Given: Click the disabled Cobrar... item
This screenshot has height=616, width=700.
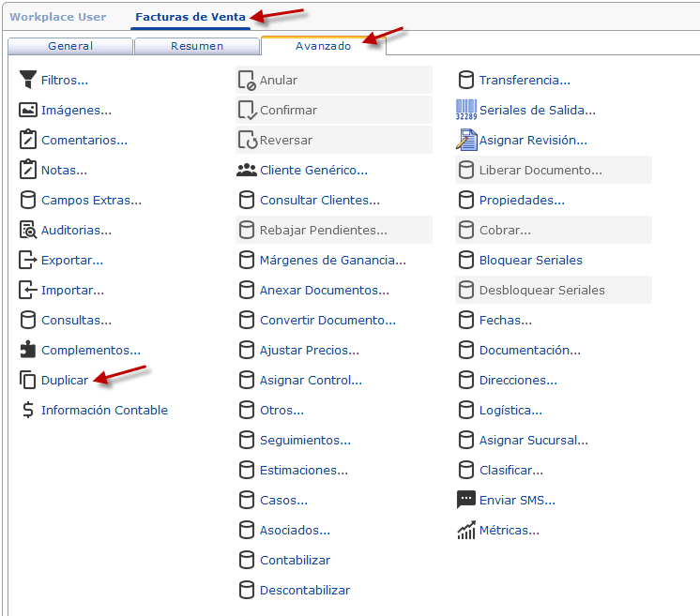Looking at the screenshot, I should tap(554, 230).
